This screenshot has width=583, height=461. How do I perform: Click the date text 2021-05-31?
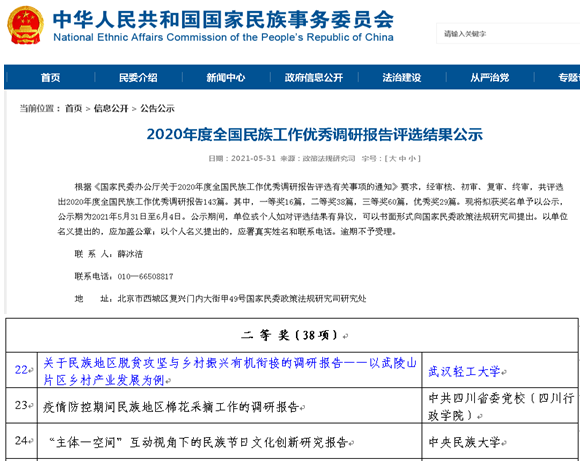click(253, 158)
